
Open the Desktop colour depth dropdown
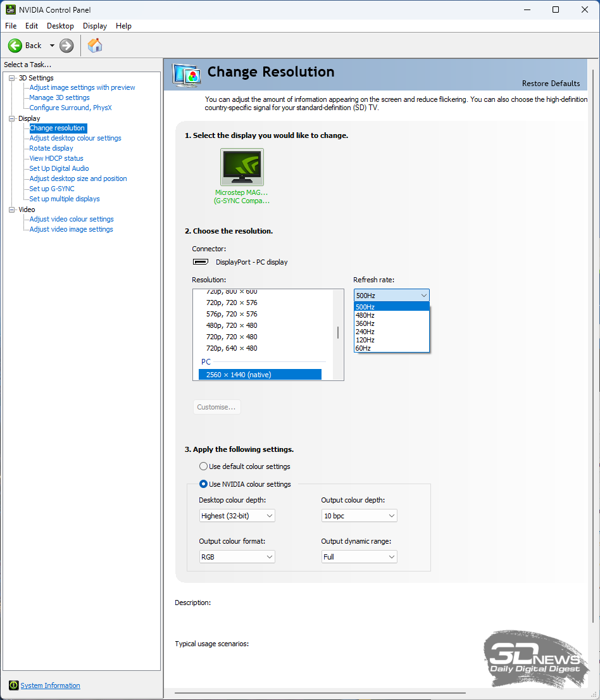pos(237,516)
